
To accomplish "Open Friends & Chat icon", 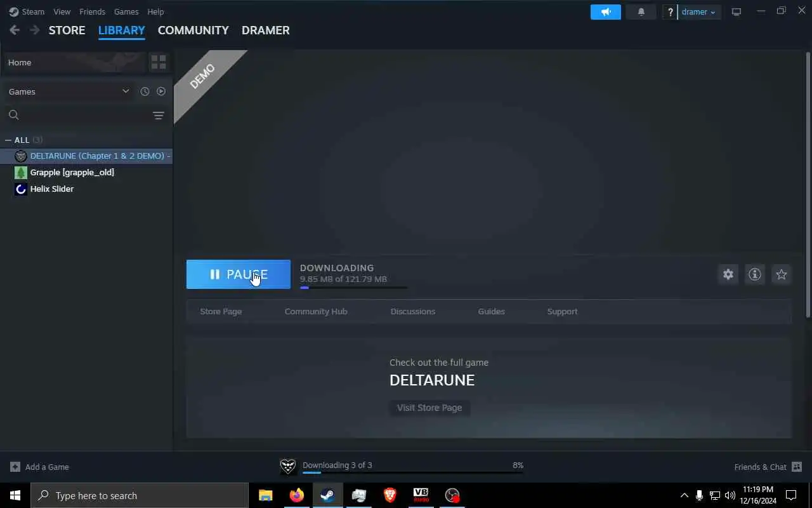I will tap(797, 467).
